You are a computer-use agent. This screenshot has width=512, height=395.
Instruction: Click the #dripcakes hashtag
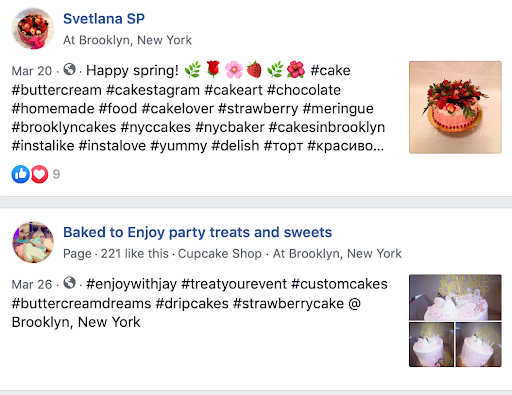(192, 304)
